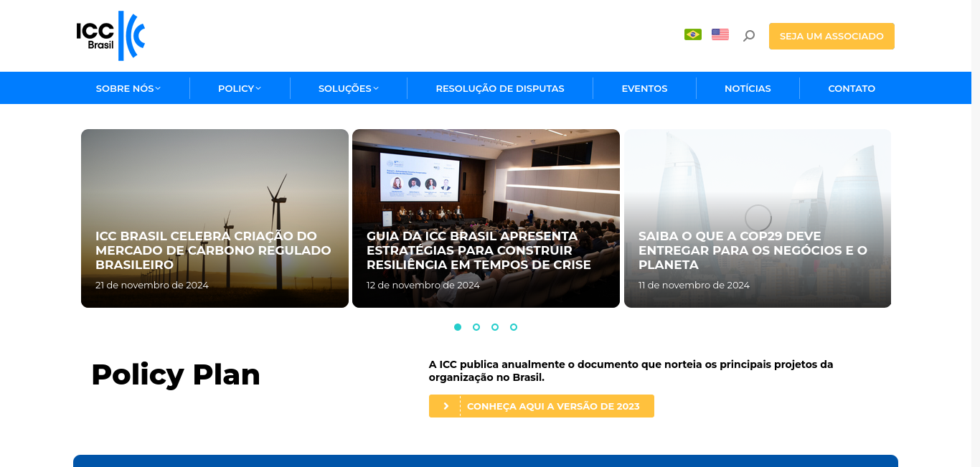Viewport: 980px width, 467px height.
Task: Expand the SOLUÇÕES dropdown menu
Action: 349,88
